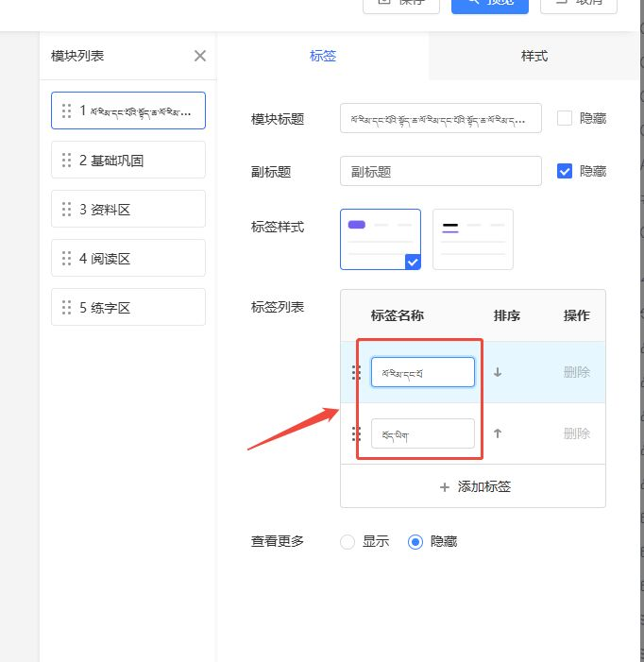Click drag handle of first tag row

[x=355, y=372]
